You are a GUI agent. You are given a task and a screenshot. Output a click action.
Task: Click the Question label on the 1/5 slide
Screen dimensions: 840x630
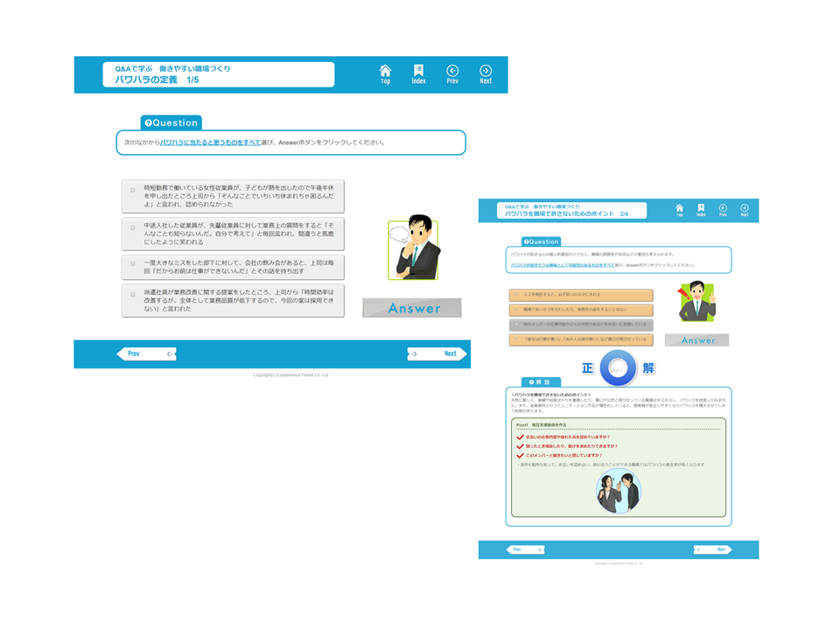[171, 122]
